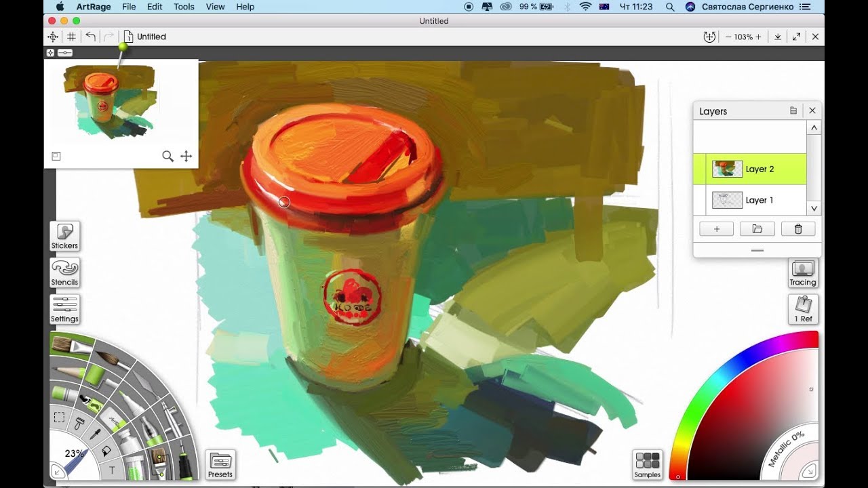Open the tool Settings panel
Viewport: 868px width, 488px height.
click(64, 310)
